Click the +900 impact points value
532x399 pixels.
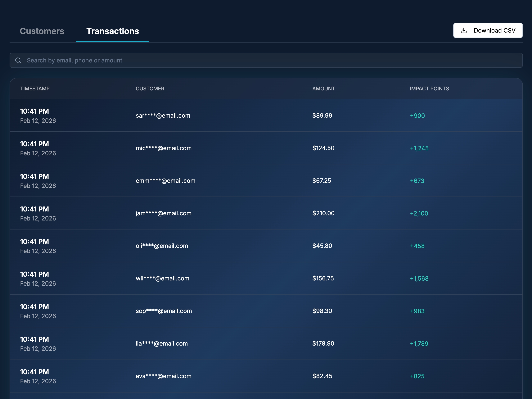click(x=417, y=116)
